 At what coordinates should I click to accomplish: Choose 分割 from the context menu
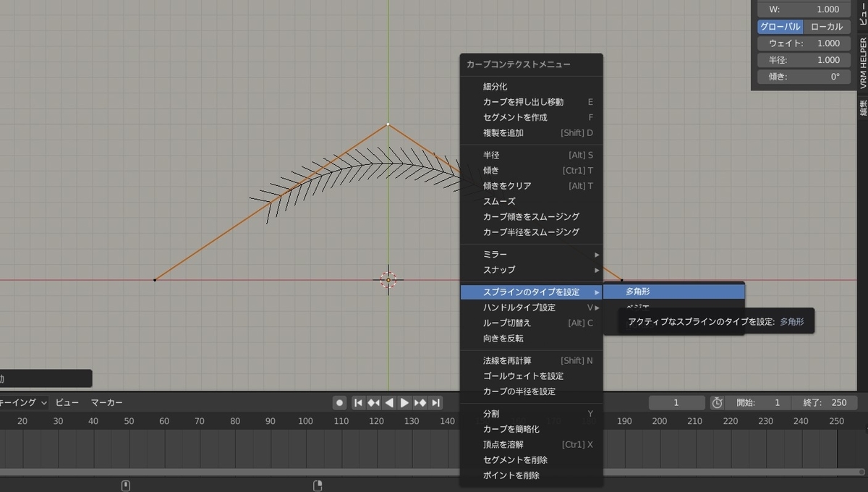click(532, 414)
